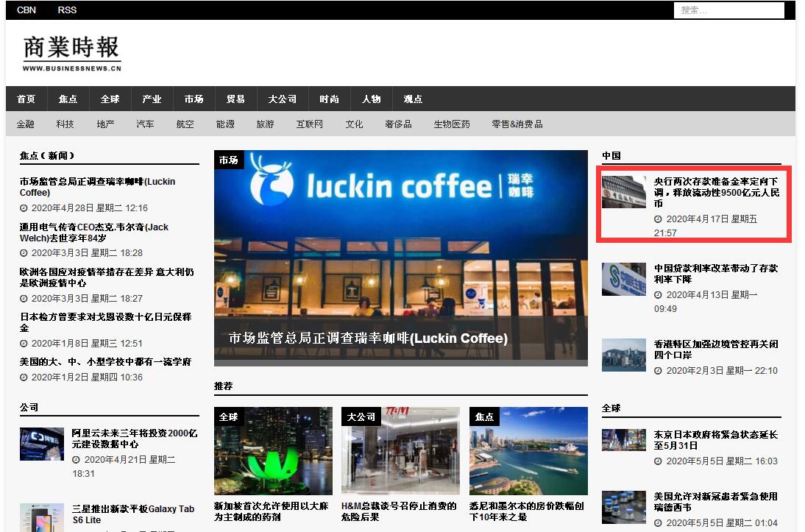This screenshot has height=532, width=805.
Task: Open the 贸易 navigation item
Action: click(235, 99)
